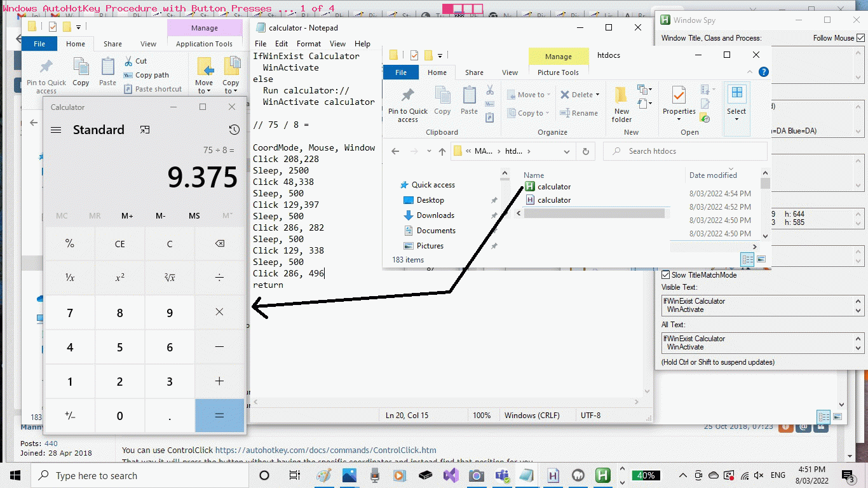Open Move to dropdown in back Explorer ribbon
The image size is (868, 488).
click(x=204, y=76)
